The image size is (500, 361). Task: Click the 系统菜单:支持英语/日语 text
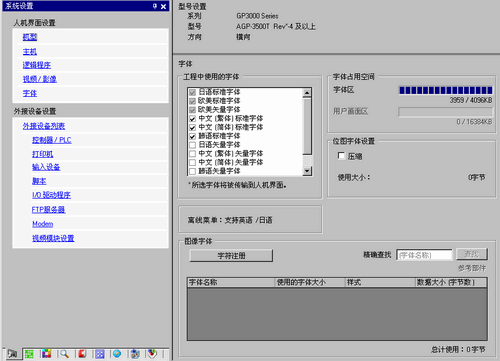pyautogui.click(x=230, y=220)
